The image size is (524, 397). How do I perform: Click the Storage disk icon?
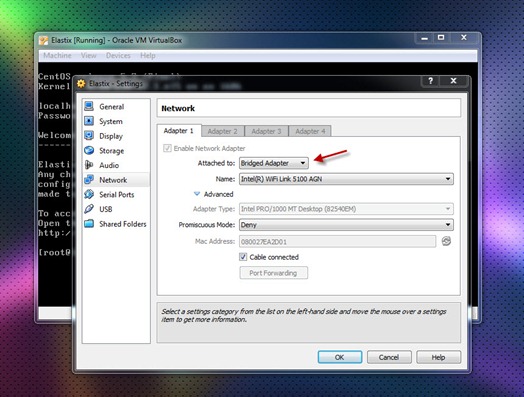pyautogui.click(x=89, y=150)
